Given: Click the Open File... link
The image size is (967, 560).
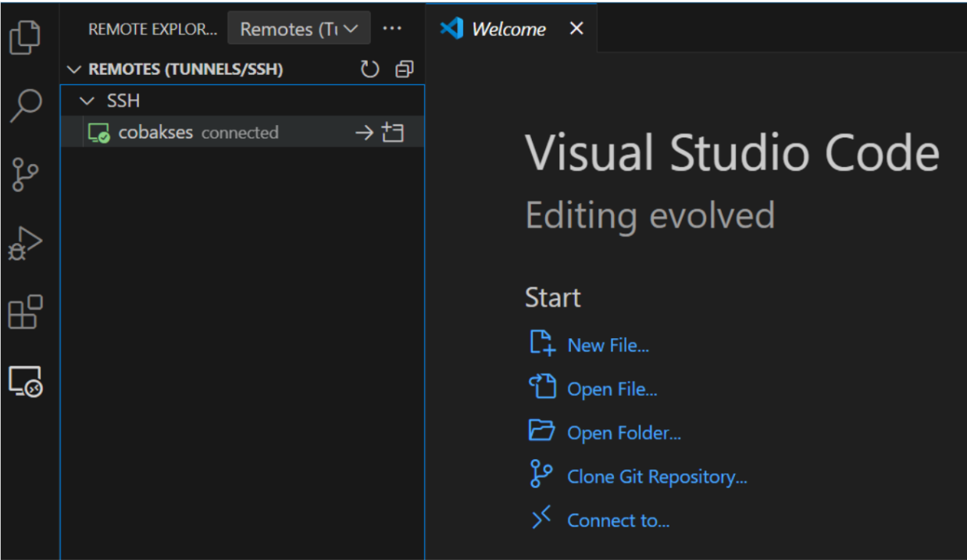Looking at the screenshot, I should pyautogui.click(x=612, y=389).
